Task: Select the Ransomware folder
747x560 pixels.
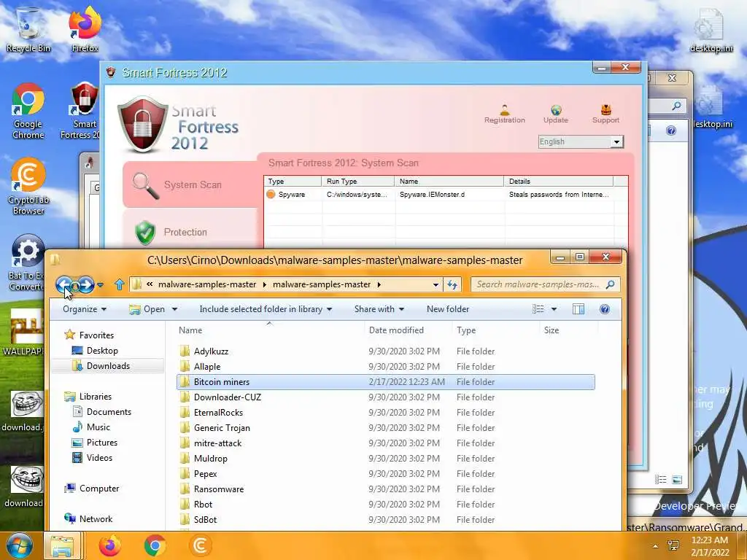Action: [386, 489]
